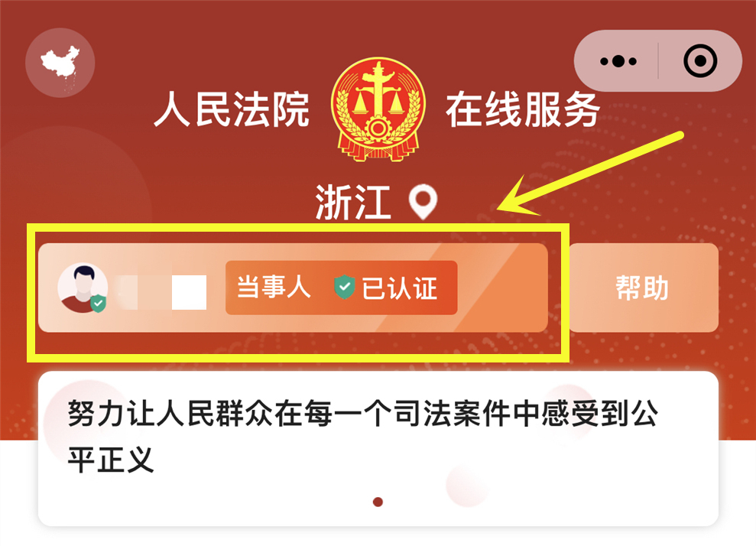Change province by tapping 浙江
756x546 pixels.
point(352,203)
